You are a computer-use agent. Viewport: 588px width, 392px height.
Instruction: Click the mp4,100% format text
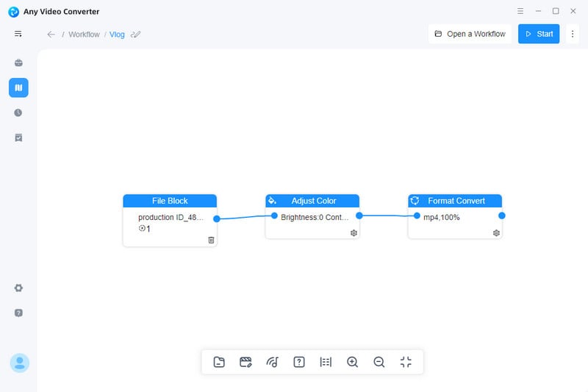442,217
